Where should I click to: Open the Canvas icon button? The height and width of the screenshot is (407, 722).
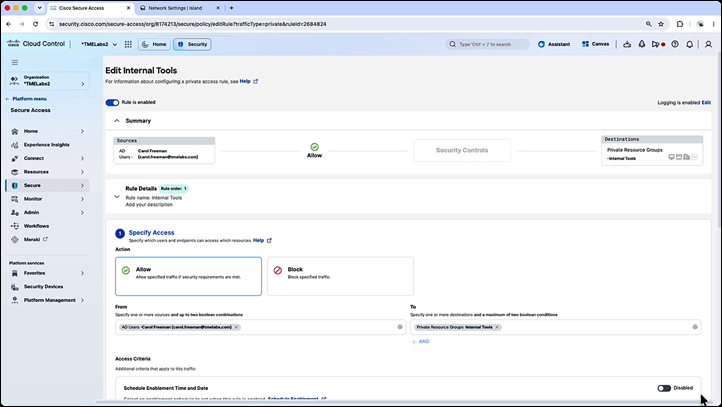click(x=595, y=44)
